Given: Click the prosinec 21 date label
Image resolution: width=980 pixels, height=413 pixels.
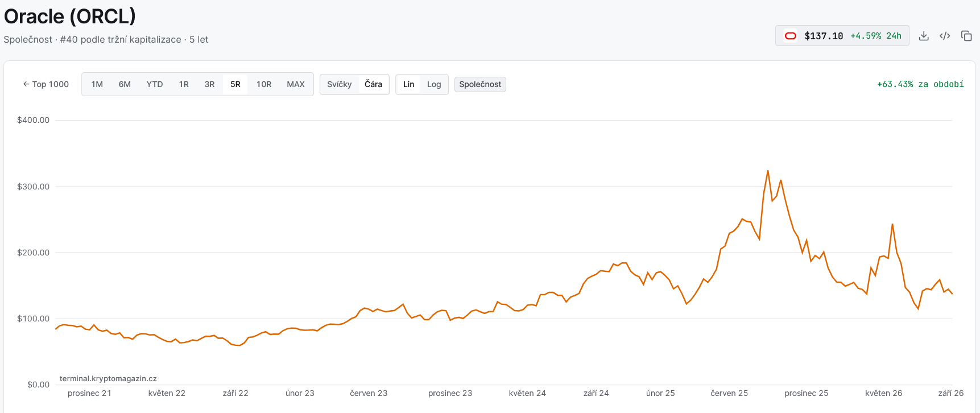Looking at the screenshot, I should tap(89, 393).
